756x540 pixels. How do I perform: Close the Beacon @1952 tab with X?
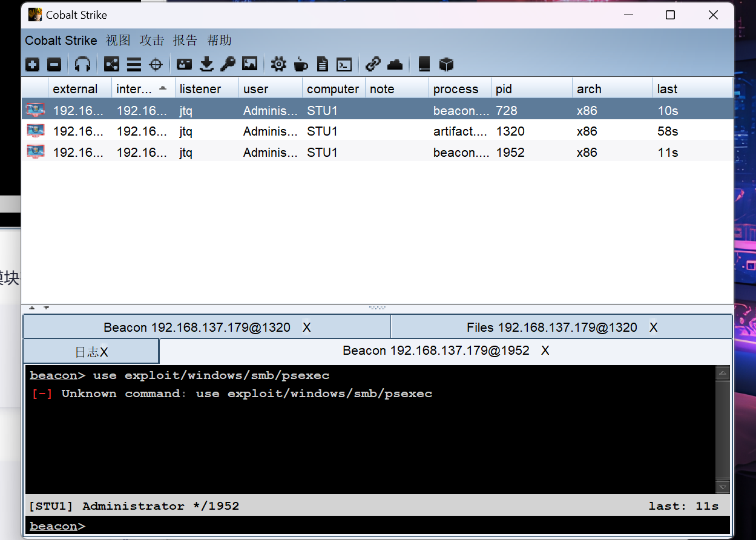click(x=545, y=351)
